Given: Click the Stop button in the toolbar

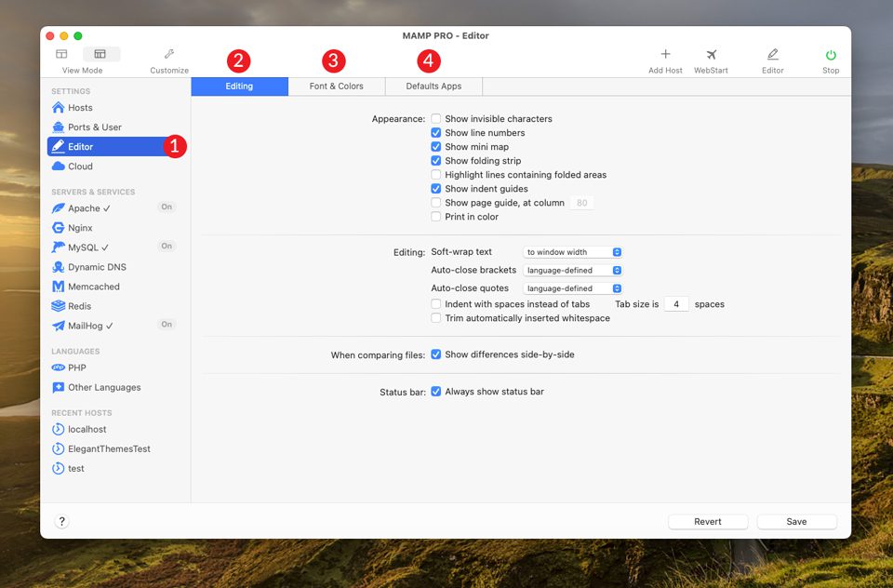Looking at the screenshot, I should (829, 59).
